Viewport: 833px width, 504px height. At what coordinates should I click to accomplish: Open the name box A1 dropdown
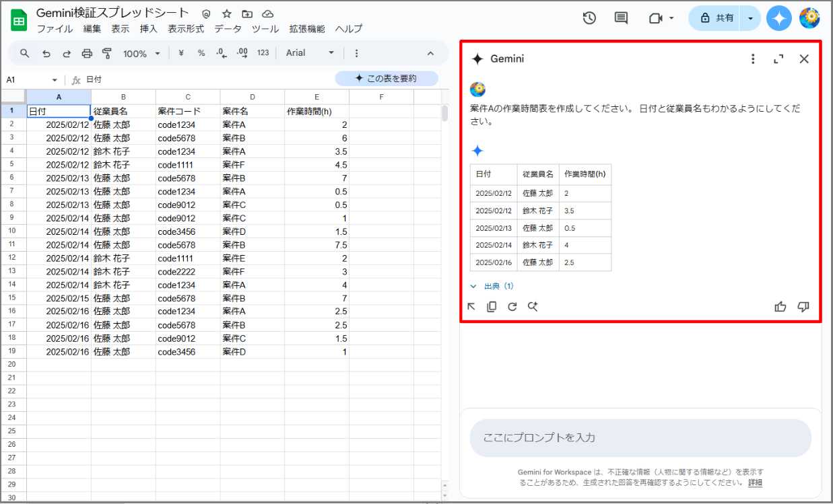click(x=55, y=79)
